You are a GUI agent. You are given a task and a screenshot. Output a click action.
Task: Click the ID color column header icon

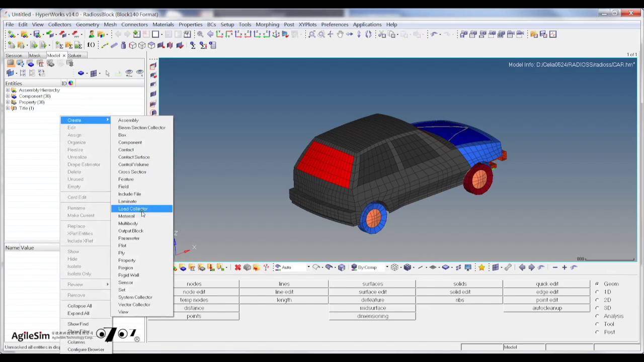click(x=70, y=83)
